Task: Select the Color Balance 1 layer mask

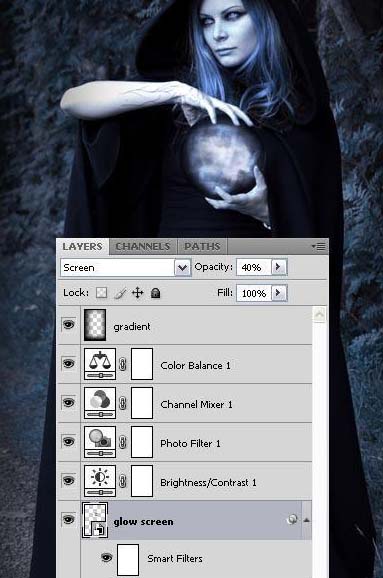Action: tap(142, 364)
